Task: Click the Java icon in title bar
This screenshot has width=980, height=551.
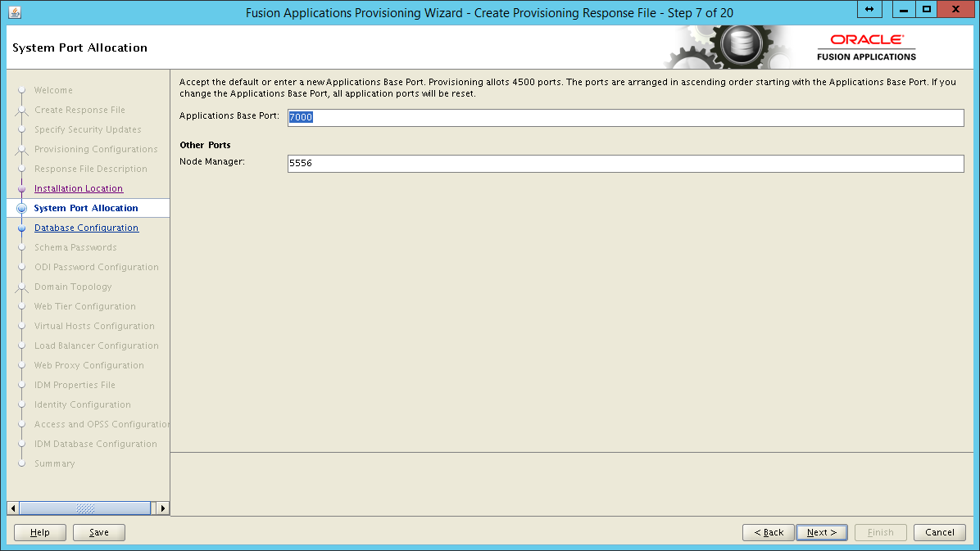Action: pos(15,11)
